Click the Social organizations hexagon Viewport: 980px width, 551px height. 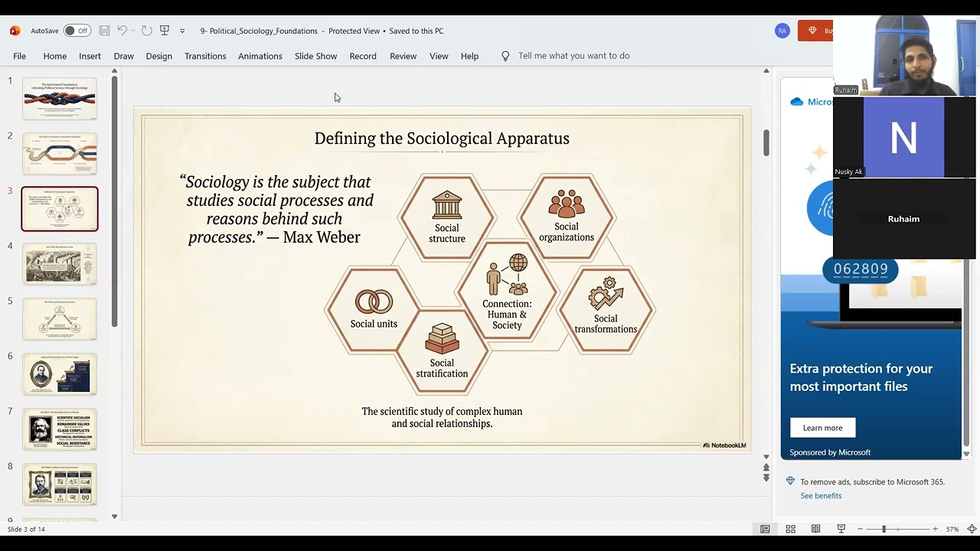(x=567, y=217)
